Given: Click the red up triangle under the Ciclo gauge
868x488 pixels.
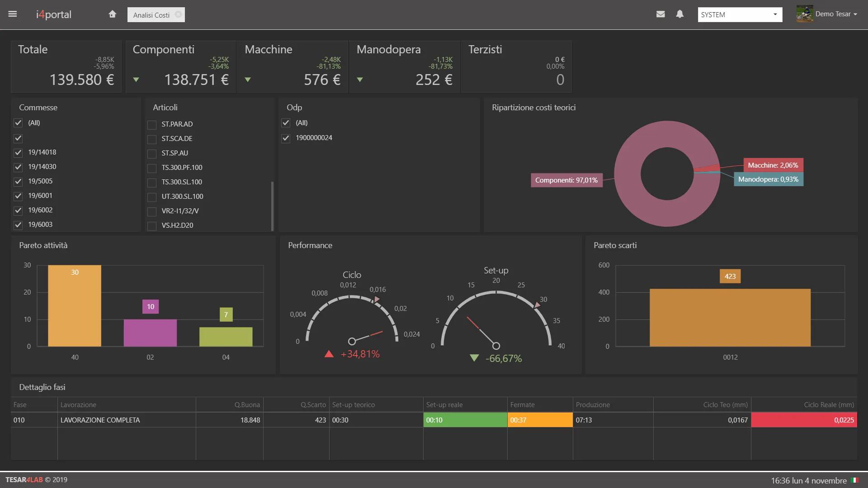Looking at the screenshot, I should pos(329,354).
